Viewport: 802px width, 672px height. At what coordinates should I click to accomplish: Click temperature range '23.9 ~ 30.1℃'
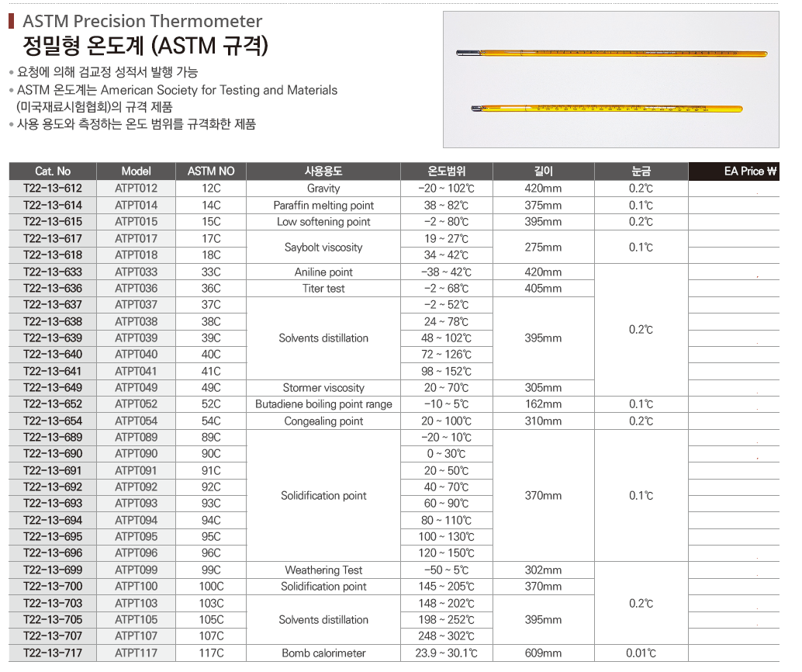pyautogui.click(x=447, y=653)
